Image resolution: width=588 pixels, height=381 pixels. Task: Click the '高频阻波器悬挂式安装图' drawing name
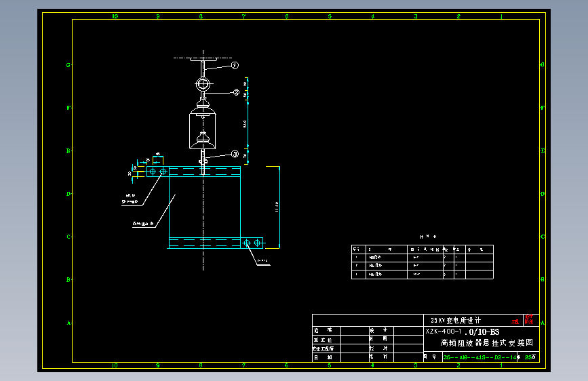pos(487,343)
